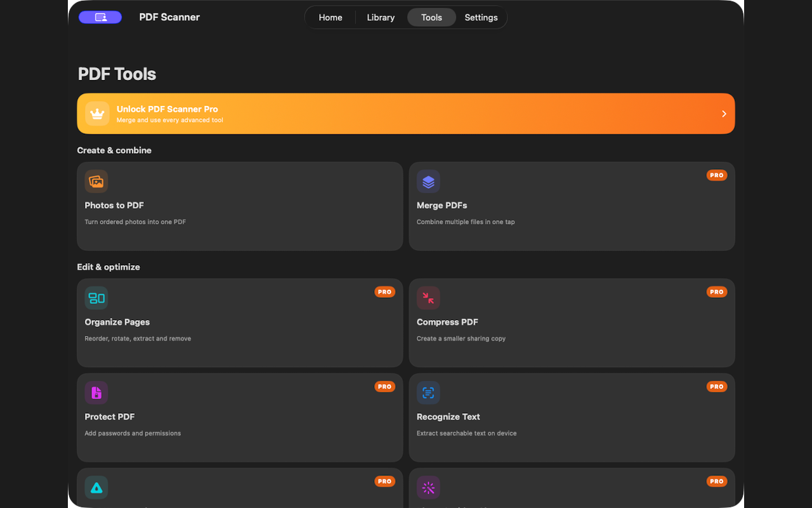Click the PRO badge on Compress PDF
The image size is (812, 508).
coord(717,292)
